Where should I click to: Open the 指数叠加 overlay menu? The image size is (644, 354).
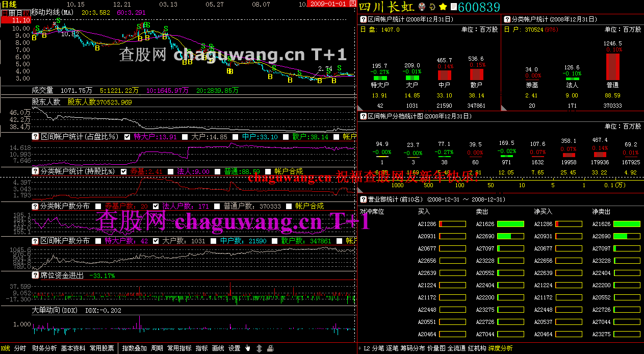click(135, 348)
